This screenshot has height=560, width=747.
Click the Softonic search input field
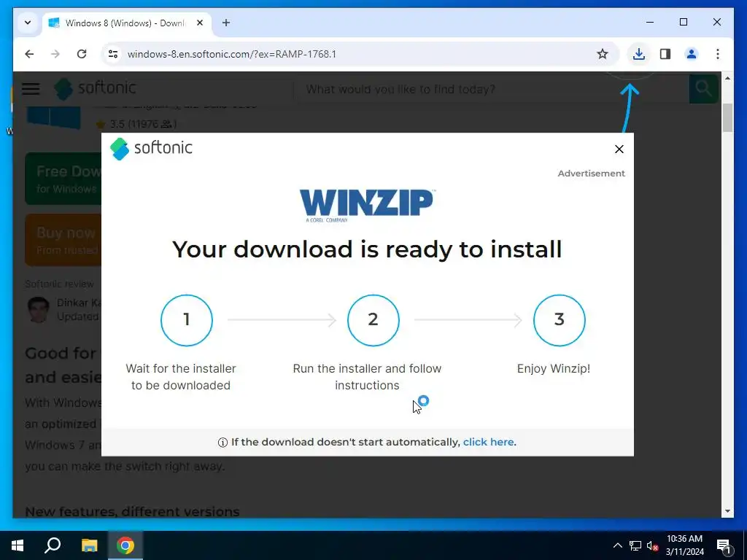pyautogui.click(x=491, y=89)
